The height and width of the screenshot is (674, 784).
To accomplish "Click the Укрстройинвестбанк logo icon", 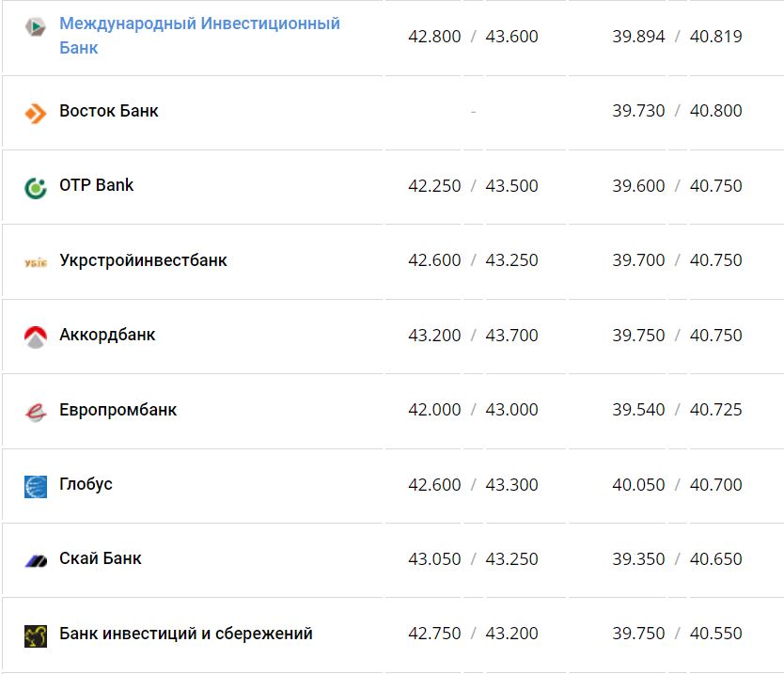I will 36,261.
